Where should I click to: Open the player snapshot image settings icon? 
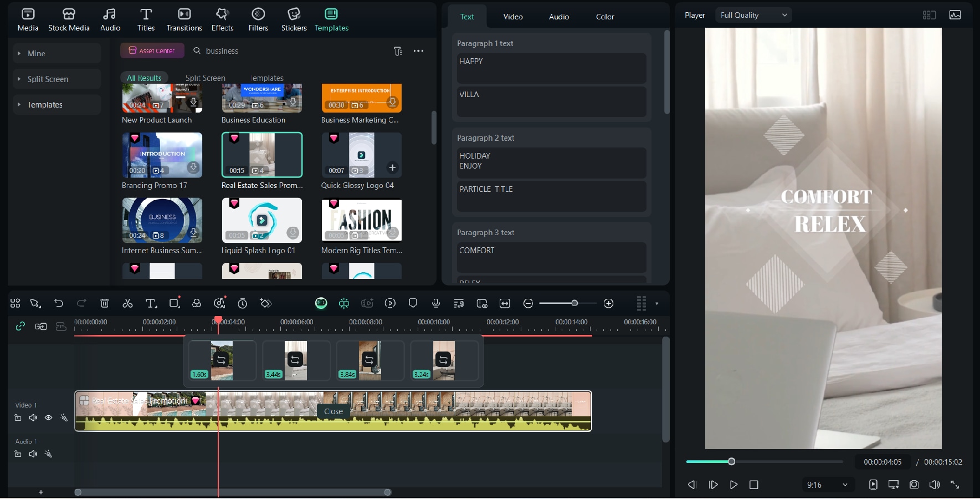point(955,15)
